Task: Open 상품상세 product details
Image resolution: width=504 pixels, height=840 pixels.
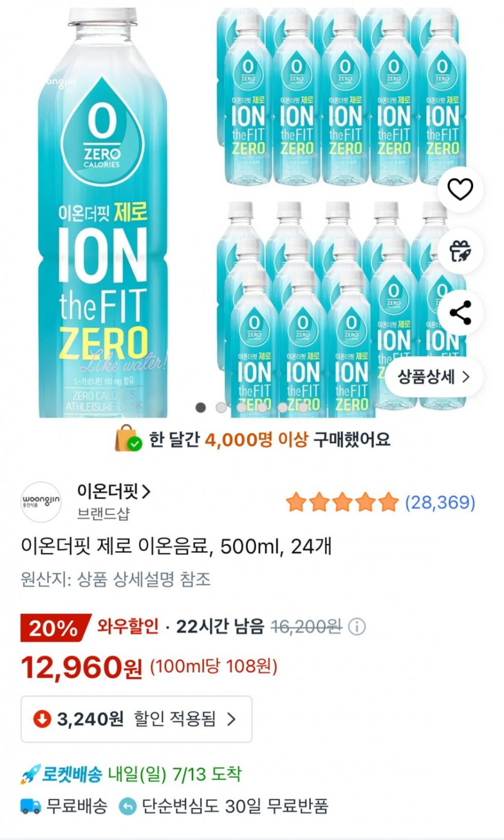Action: tap(434, 377)
